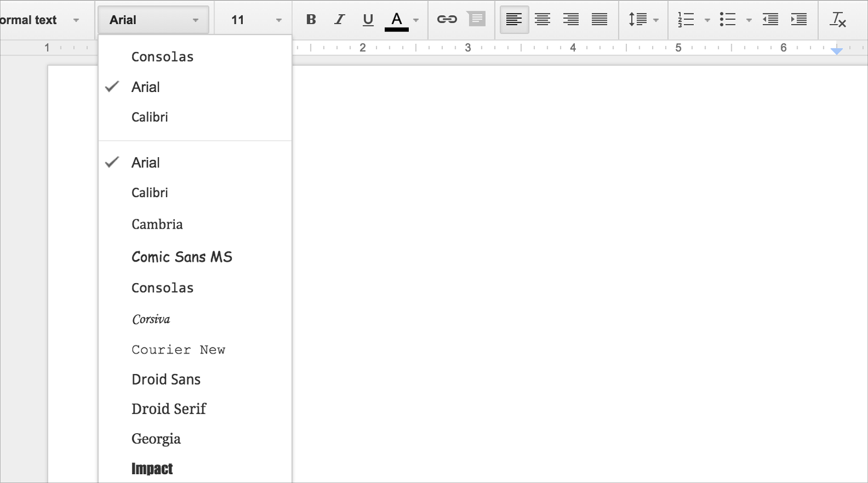Increase the indent
868x483 pixels.
click(x=798, y=19)
